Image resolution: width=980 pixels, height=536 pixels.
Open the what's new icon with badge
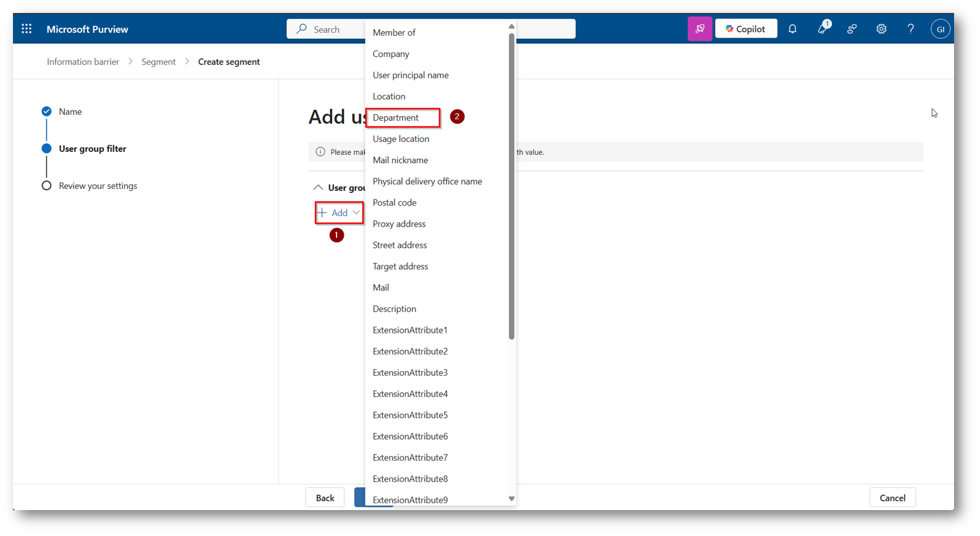[x=823, y=28]
